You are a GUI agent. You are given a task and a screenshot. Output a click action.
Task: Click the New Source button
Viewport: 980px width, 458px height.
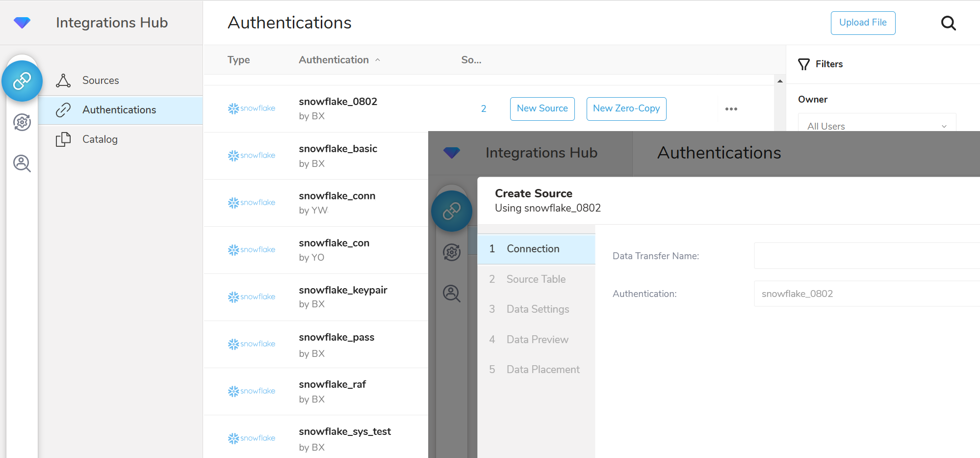pyautogui.click(x=542, y=109)
